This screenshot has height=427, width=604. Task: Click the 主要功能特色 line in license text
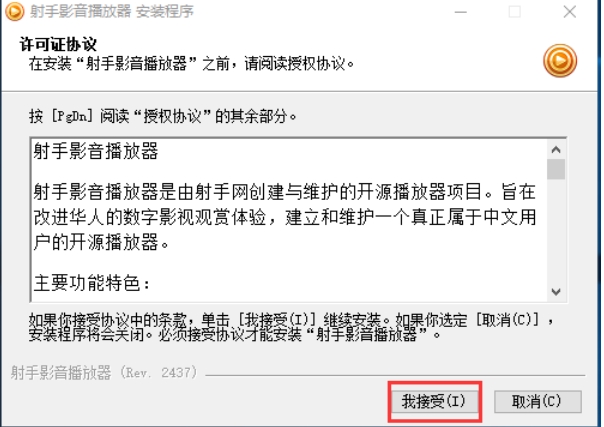point(92,283)
